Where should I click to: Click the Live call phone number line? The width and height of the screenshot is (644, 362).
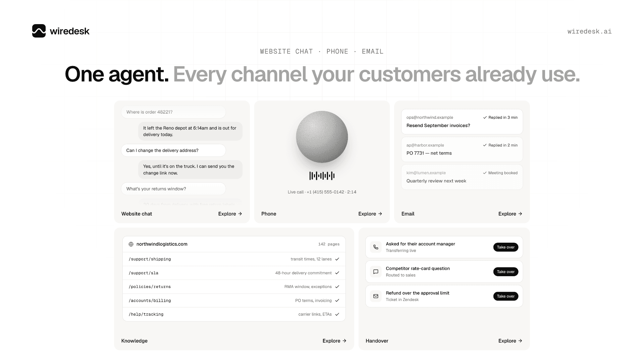pos(322,192)
